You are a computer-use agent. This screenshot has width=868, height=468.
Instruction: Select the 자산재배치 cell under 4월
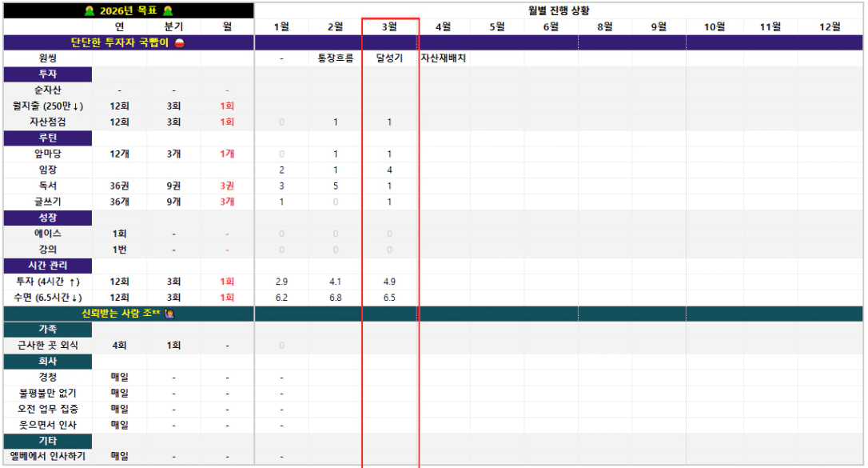(444, 58)
